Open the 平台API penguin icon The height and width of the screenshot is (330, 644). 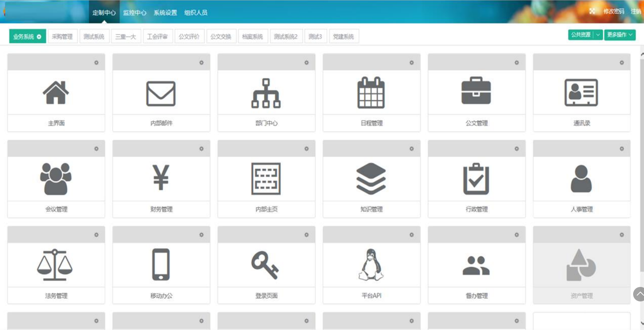click(x=371, y=265)
